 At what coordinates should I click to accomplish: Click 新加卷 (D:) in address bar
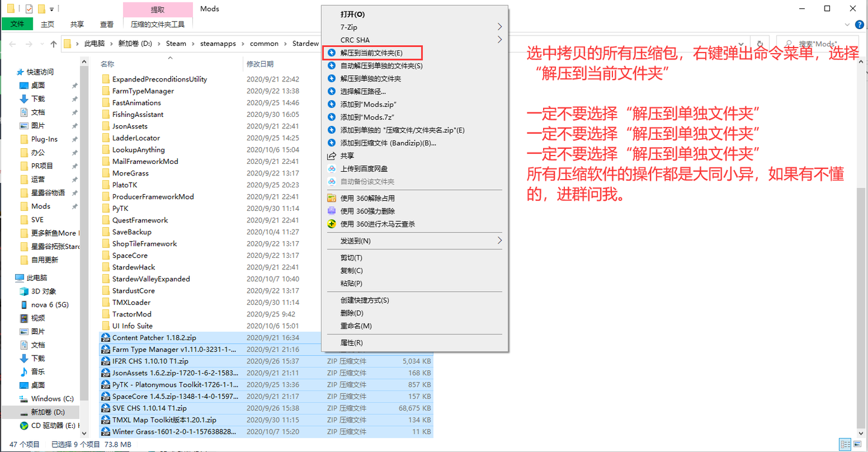[x=135, y=43]
